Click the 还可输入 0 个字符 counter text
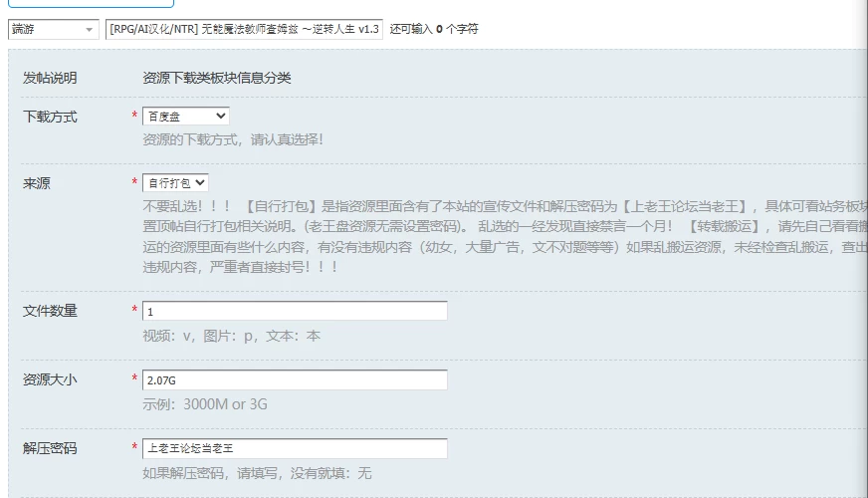Viewport: 868px width, 498px height. 434,29
